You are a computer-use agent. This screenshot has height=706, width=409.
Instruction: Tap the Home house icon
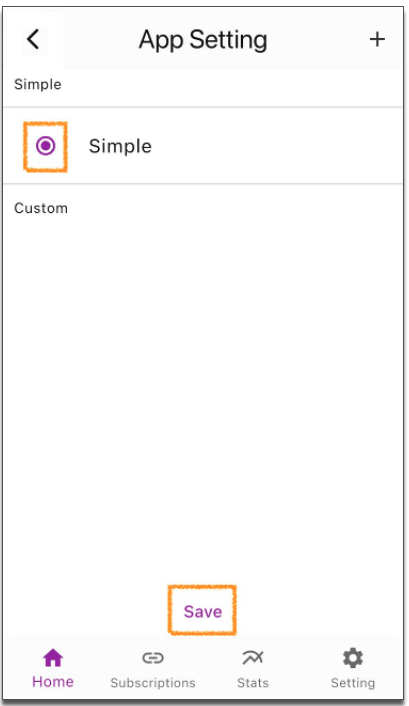pos(53,658)
